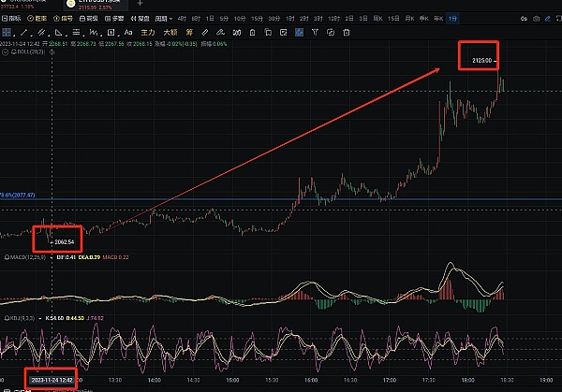Click the crosshair cursor tool

(x=8, y=32)
